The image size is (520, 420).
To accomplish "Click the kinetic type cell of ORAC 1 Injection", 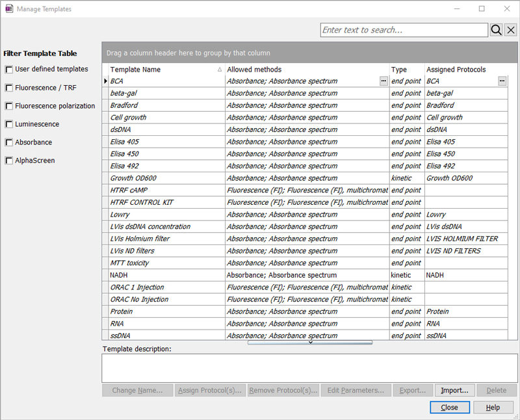I will (x=407, y=287).
